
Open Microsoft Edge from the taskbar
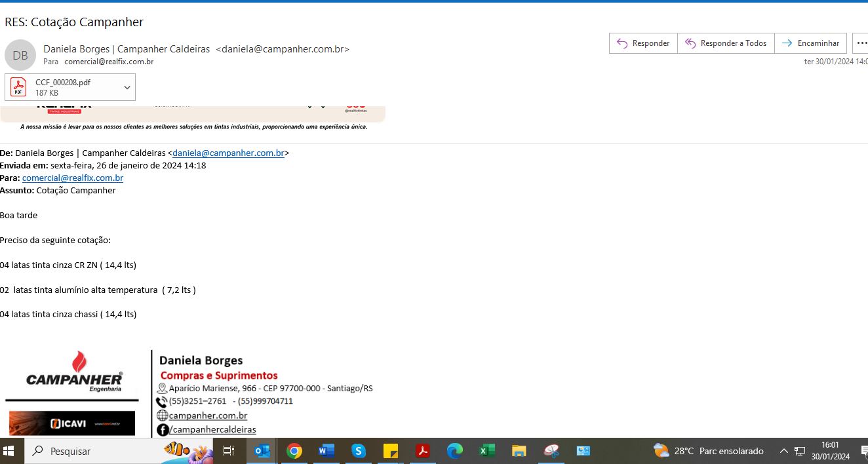tap(454, 451)
